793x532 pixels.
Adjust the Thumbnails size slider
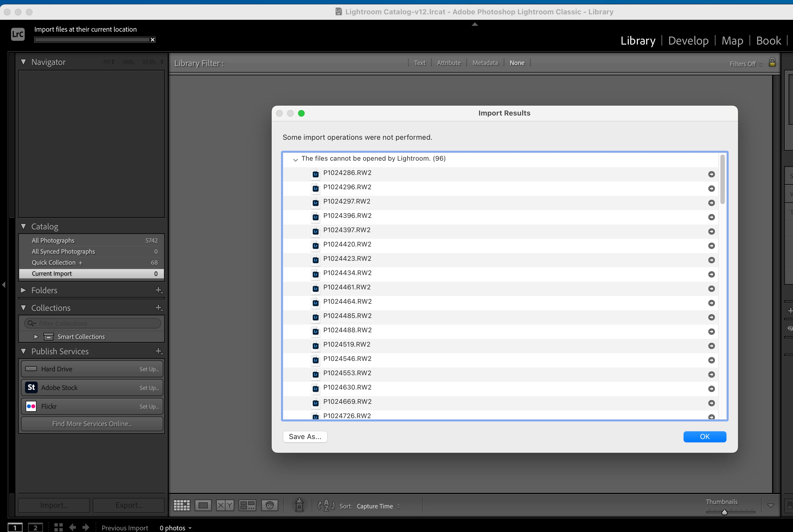pos(724,512)
